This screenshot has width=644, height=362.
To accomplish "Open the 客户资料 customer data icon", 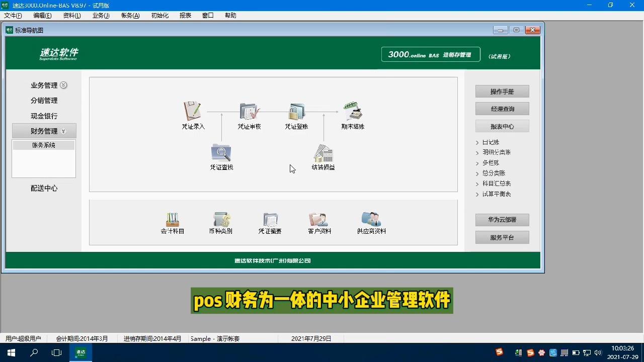I will pyautogui.click(x=319, y=219).
